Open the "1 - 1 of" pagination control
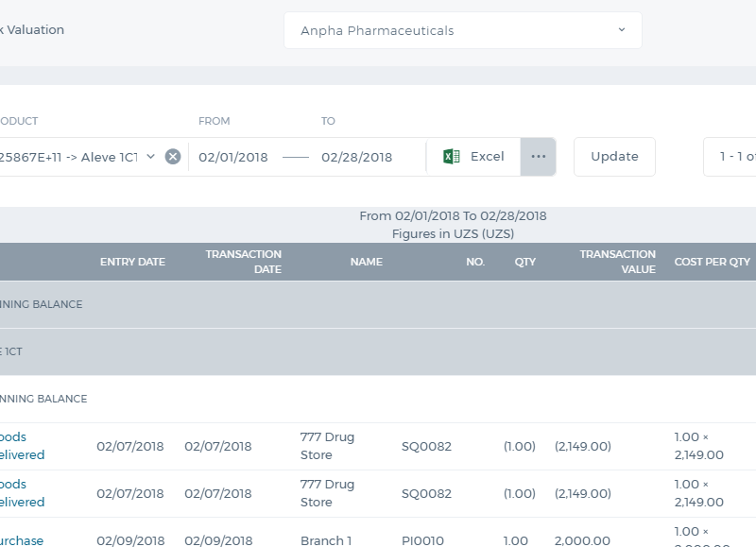The image size is (756, 547). [730, 157]
